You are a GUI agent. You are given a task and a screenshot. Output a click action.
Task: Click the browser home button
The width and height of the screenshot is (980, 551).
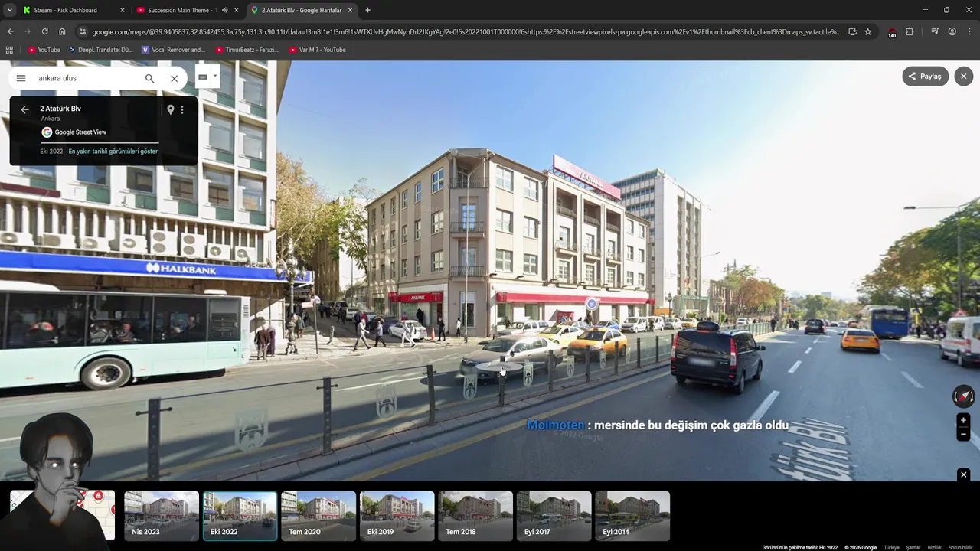62,31
